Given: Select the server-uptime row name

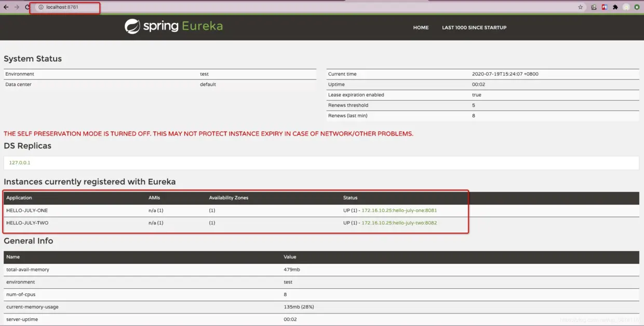Looking at the screenshot, I should pyautogui.click(x=22, y=319).
